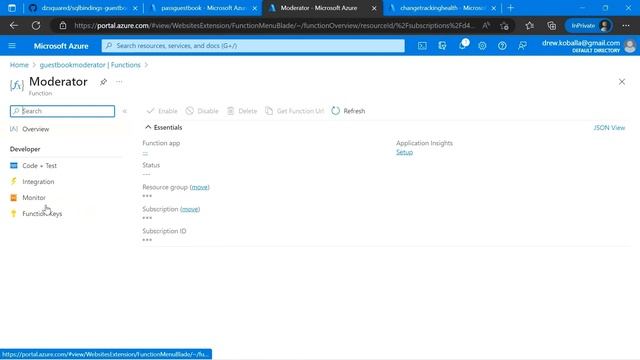Screen dimensions: 640x360
Task: Open the Azure portal hamburger menu
Action: point(12,46)
